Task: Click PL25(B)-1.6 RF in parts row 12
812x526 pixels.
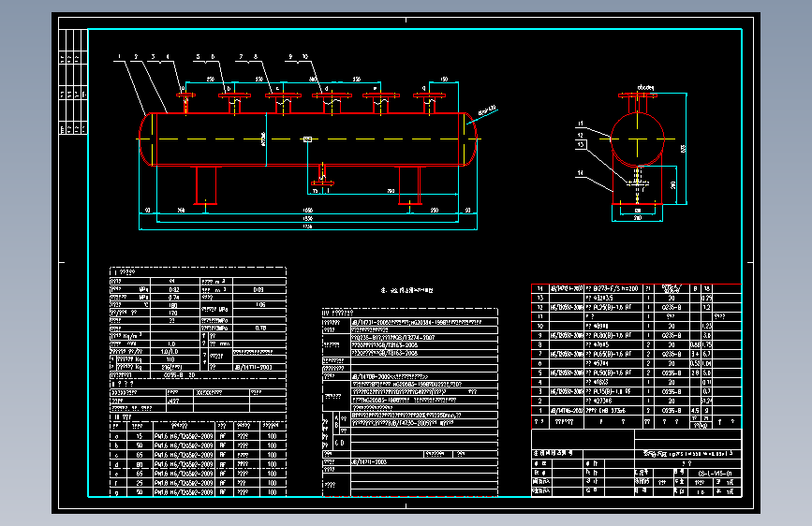Action: point(613,308)
